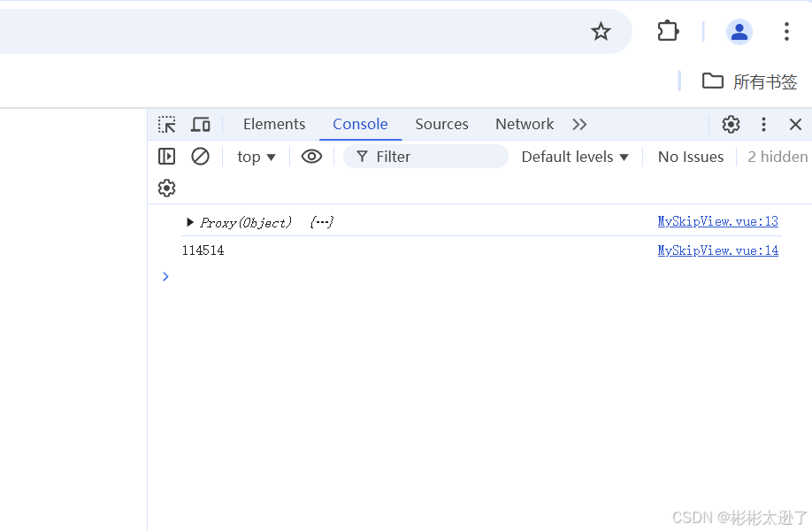
Task: Click the Proxy(Object) {…} preview text
Action: (267, 222)
